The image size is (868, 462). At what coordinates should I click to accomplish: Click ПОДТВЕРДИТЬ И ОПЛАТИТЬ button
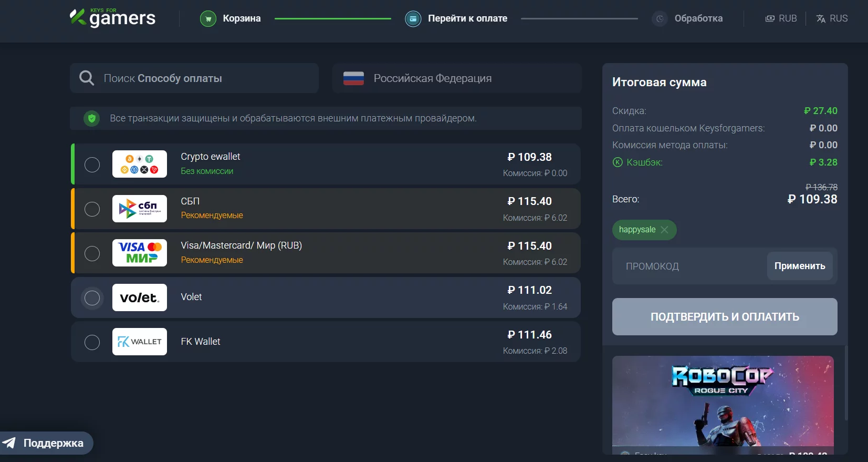pos(725,316)
